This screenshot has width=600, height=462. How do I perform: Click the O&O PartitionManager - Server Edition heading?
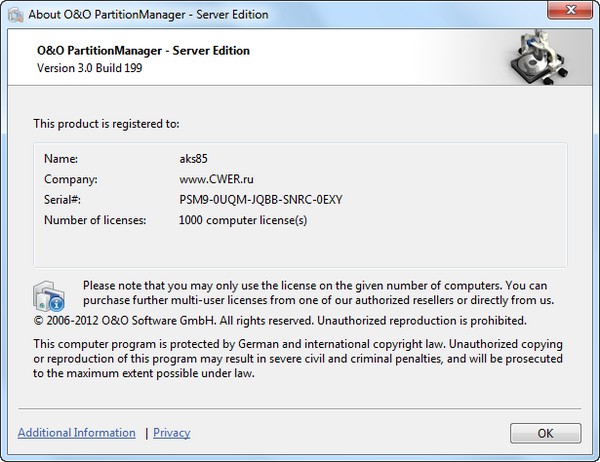(142, 51)
